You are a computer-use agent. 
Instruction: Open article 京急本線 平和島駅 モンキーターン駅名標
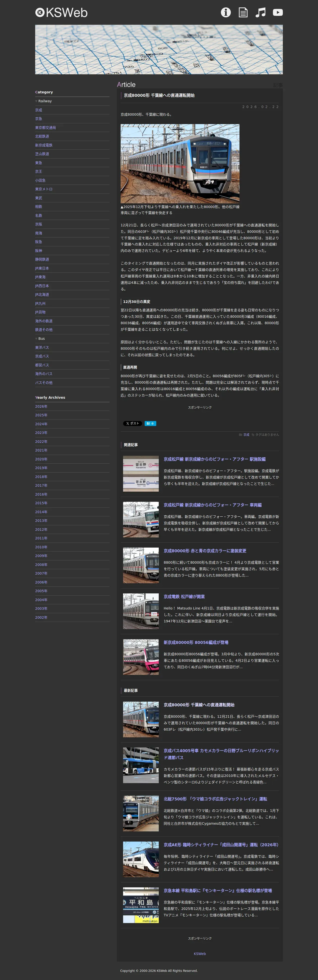click(218, 890)
